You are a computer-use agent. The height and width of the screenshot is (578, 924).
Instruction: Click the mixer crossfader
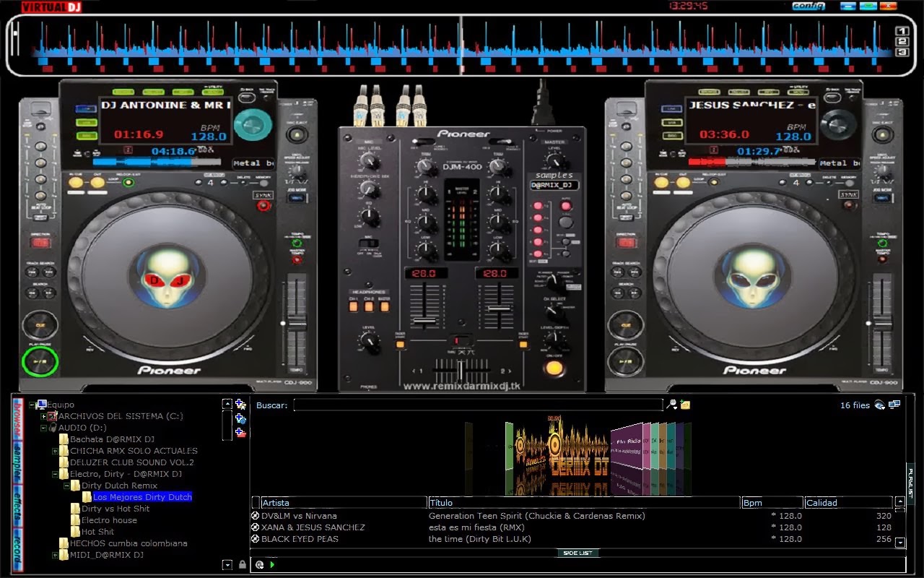pyautogui.click(x=461, y=371)
